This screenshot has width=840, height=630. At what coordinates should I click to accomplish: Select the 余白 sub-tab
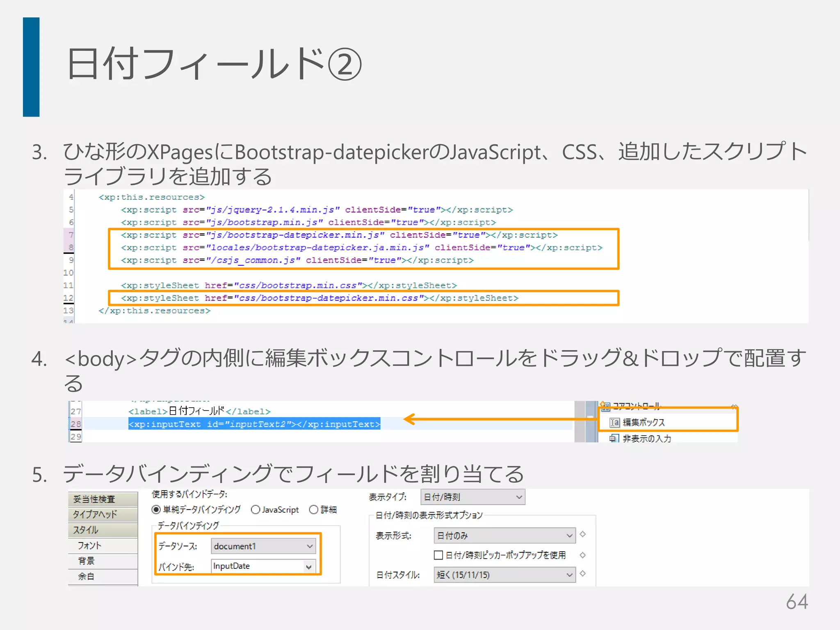tap(103, 576)
